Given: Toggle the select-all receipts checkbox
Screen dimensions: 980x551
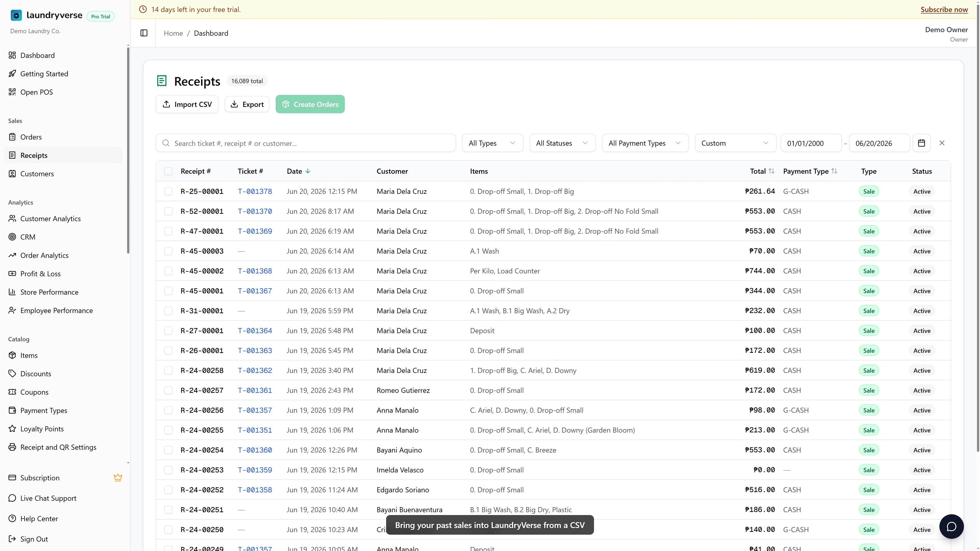Looking at the screenshot, I should [168, 171].
